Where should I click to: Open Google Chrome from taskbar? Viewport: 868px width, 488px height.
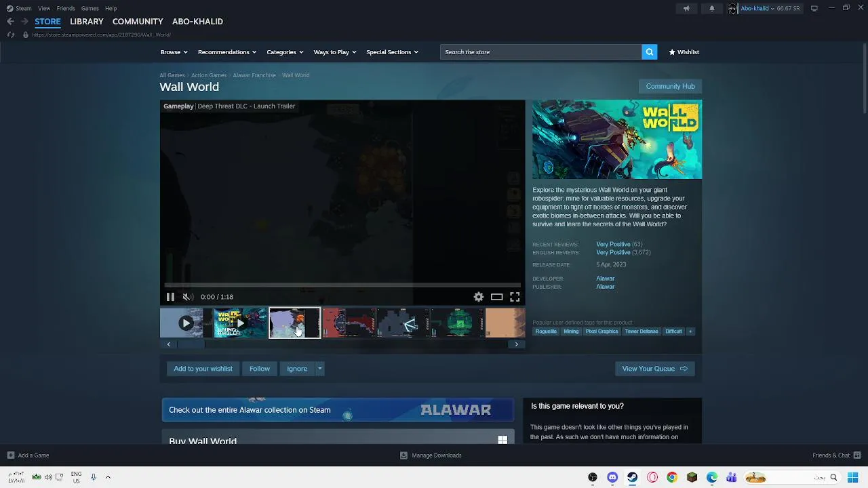[x=672, y=477]
